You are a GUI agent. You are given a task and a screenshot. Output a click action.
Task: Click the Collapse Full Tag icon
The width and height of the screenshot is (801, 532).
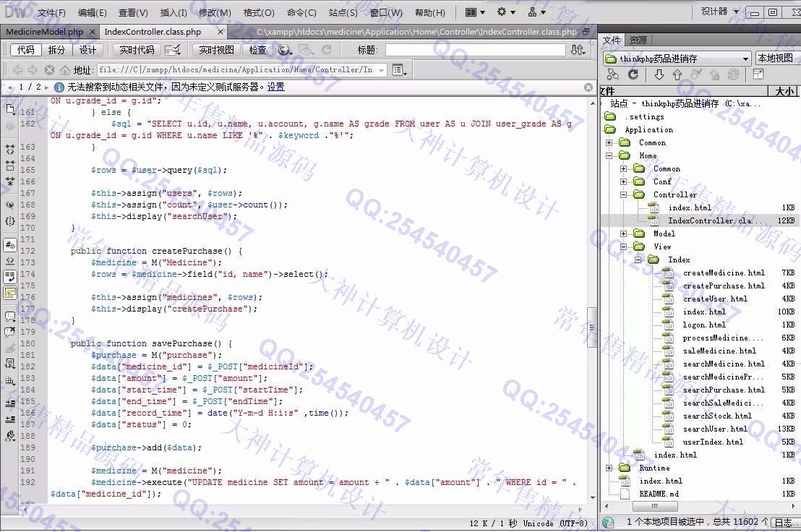click(9, 150)
